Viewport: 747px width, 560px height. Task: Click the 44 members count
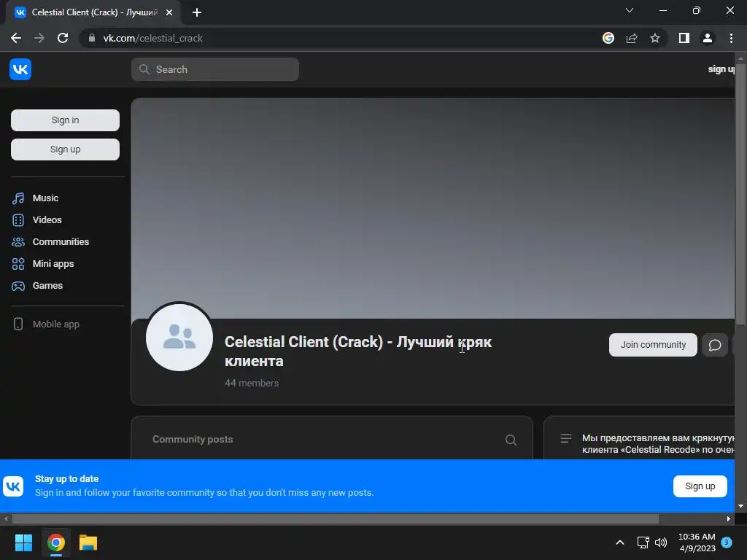252,383
